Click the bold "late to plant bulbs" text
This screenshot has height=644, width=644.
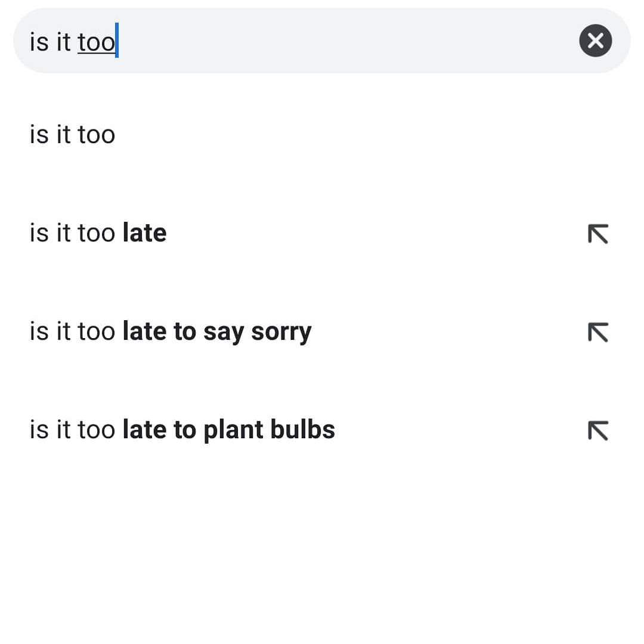[228, 430]
